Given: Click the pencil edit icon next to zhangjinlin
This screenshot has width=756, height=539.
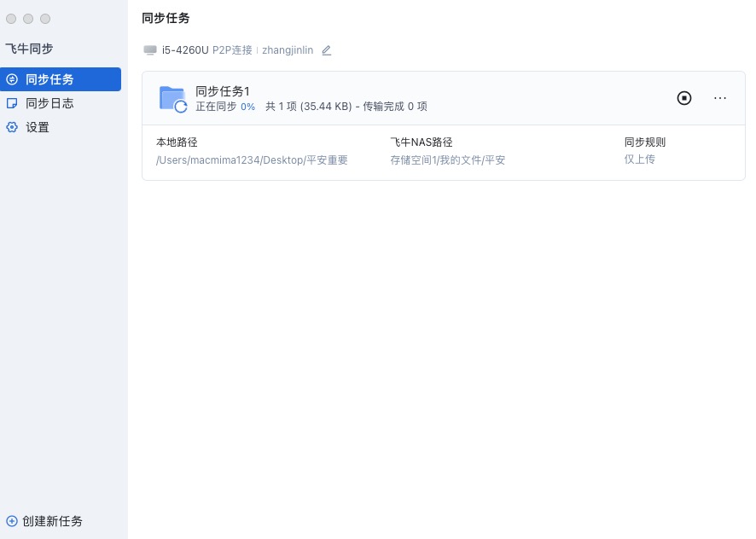Looking at the screenshot, I should point(326,50).
